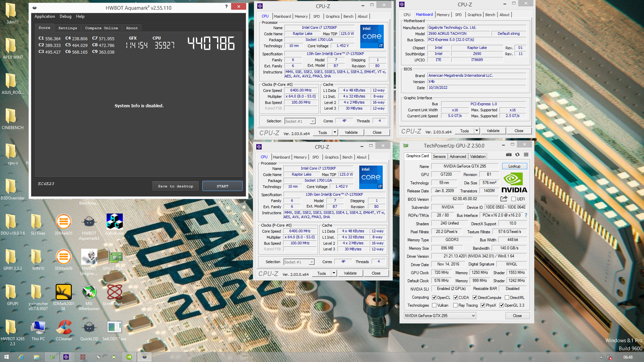
Task: Open the GPU selection dropdown in GPU-Z
Action: [x=440, y=315]
